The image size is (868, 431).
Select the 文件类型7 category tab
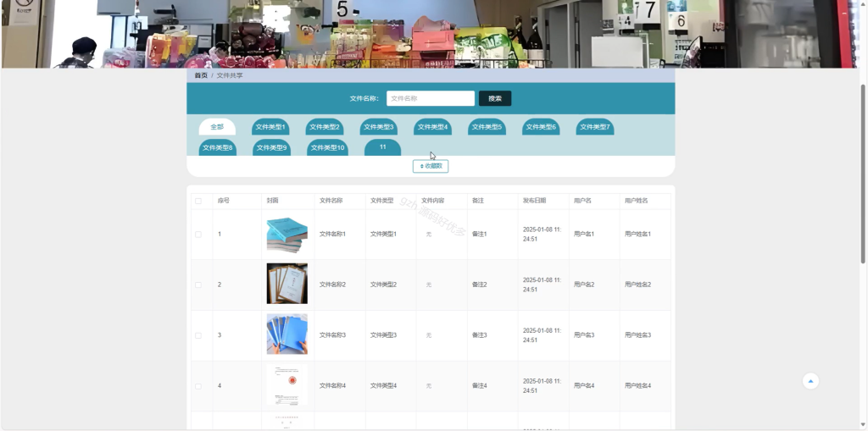(594, 127)
